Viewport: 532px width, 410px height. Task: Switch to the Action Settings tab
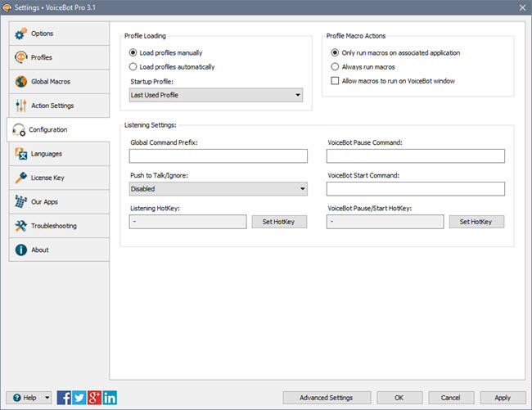point(59,106)
